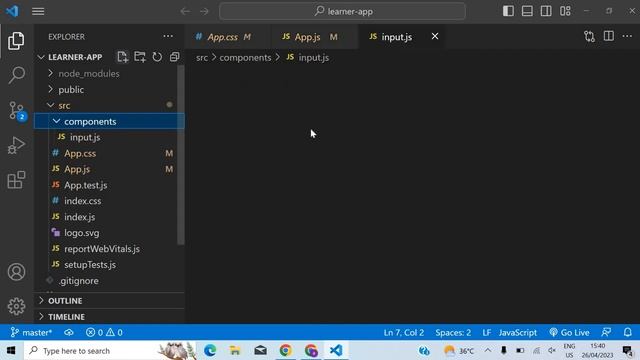Open the notifications bell

[x=628, y=333]
